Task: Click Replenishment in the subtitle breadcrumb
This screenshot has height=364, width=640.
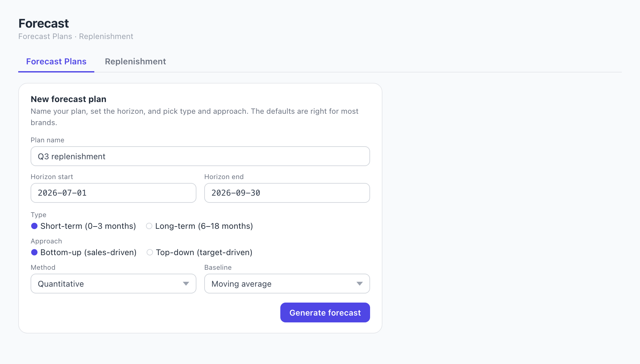Action: tap(106, 36)
